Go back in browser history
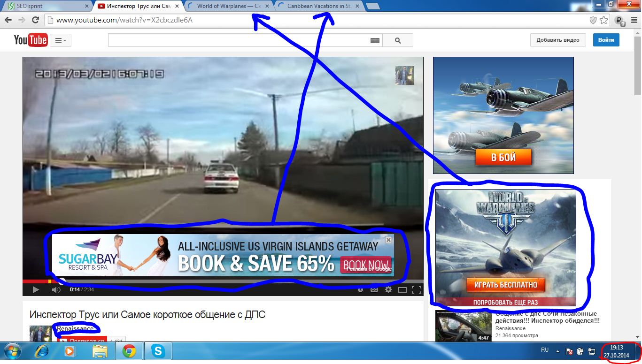642x364 pixels. [8, 20]
